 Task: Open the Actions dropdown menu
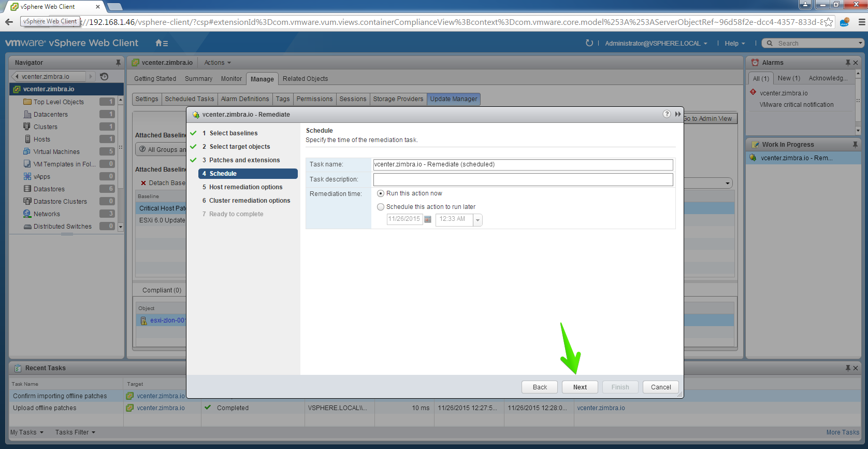(x=218, y=63)
